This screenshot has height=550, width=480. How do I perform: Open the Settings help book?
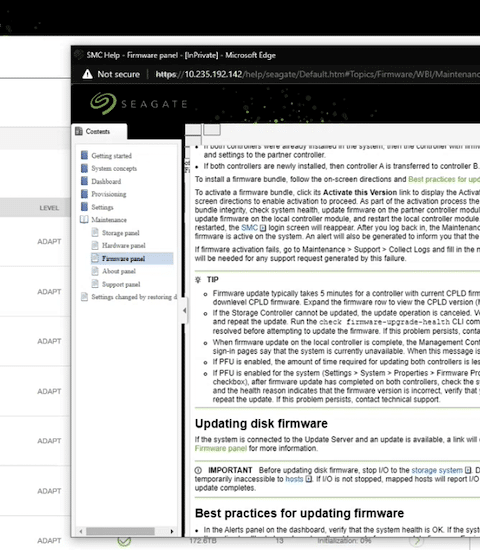pos(102,207)
